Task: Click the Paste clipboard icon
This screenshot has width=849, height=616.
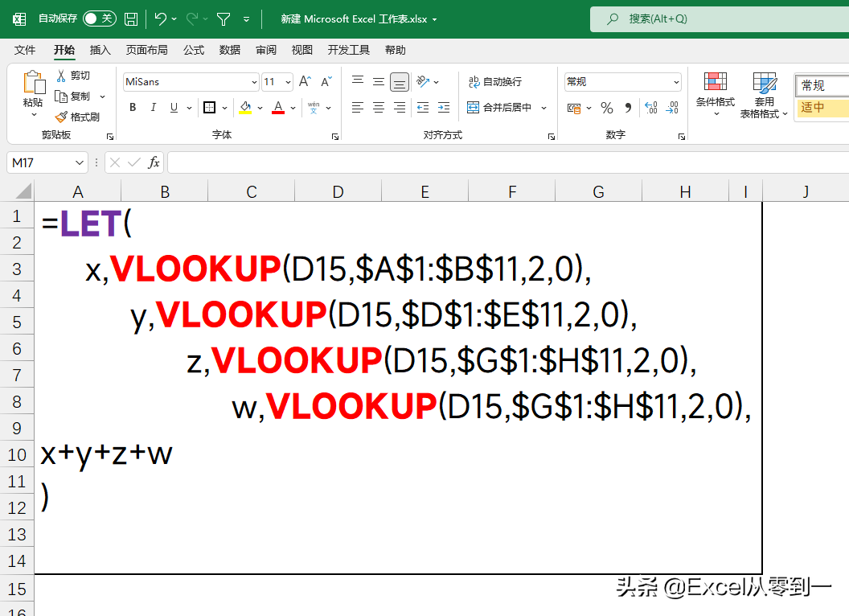Action: point(34,83)
